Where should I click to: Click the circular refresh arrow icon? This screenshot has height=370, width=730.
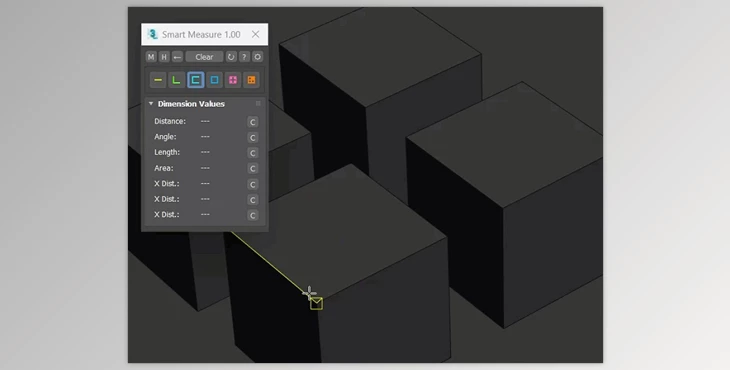pyautogui.click(x=231, y=57)
